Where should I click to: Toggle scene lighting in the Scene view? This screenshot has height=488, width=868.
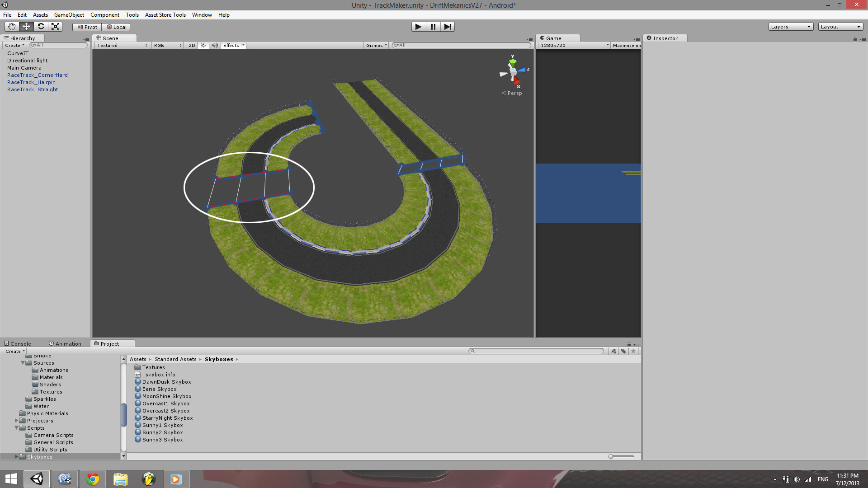[203, 45]
